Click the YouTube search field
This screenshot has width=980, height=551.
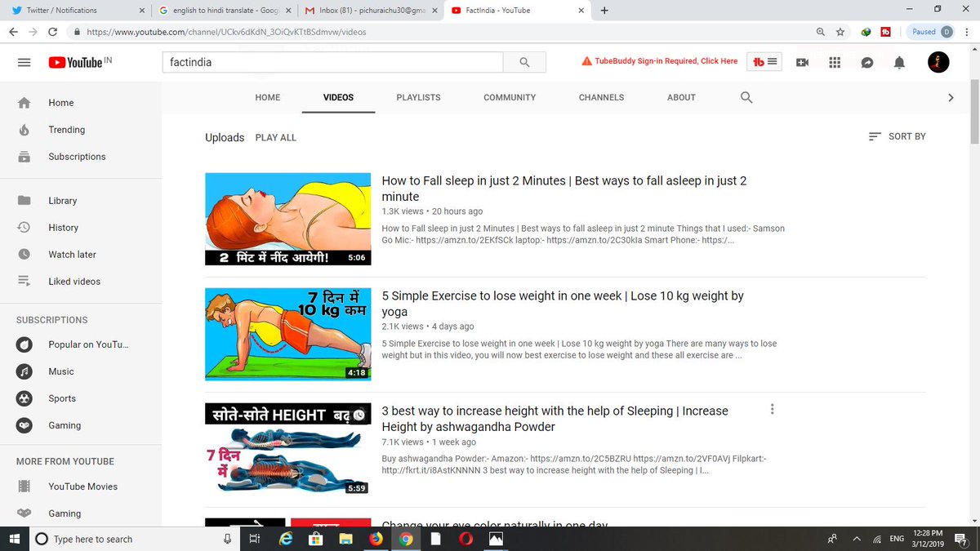click(332, 62)
